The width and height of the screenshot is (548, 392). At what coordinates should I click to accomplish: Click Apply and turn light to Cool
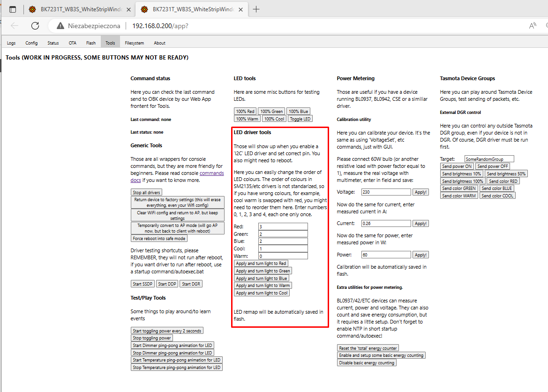[262, 293]
